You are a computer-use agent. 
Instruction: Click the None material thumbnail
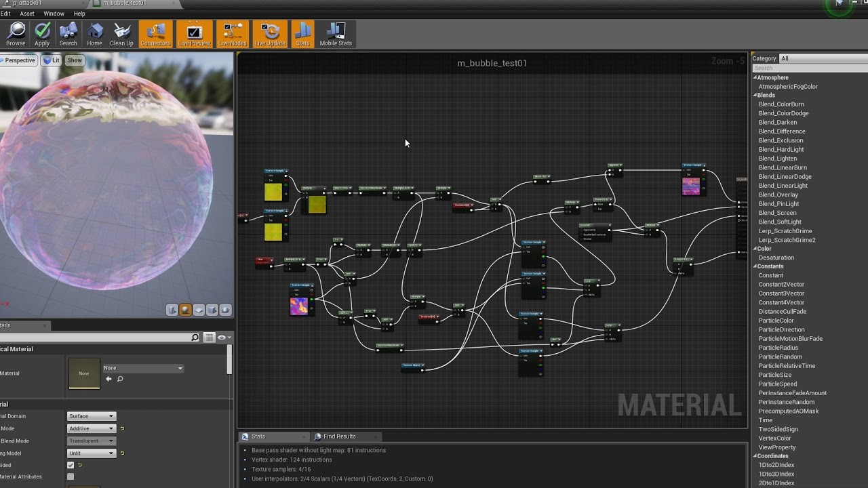[84, 373]
